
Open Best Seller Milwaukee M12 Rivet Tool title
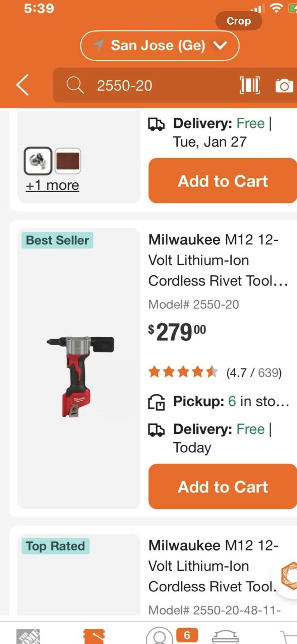click(x=218, y=260)
